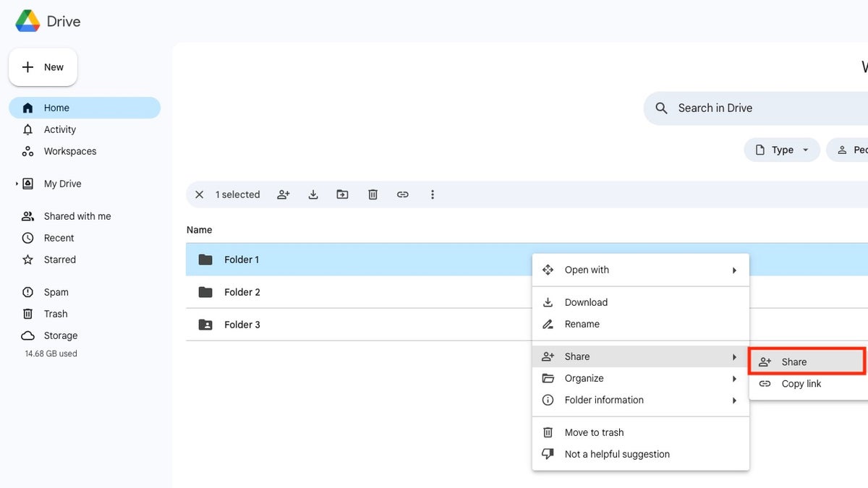This screenshot has width=868, height=488.
Task: Select the Folder 3 row
Action: (x=527, y=325)
